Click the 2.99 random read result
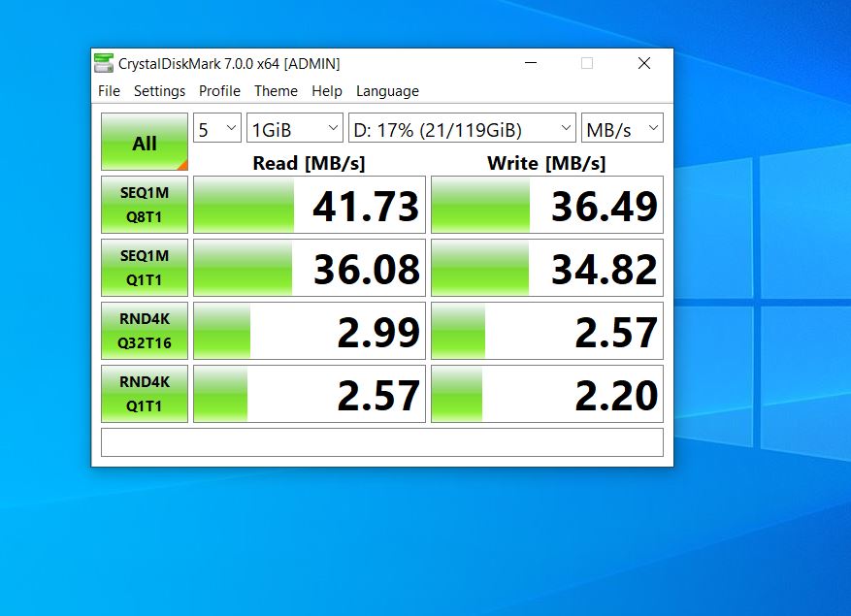 [310, 331]
